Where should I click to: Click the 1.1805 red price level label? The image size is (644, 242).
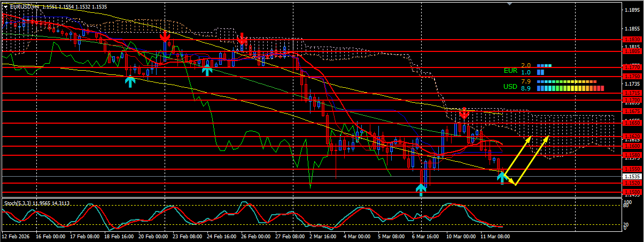pos(633,52)
